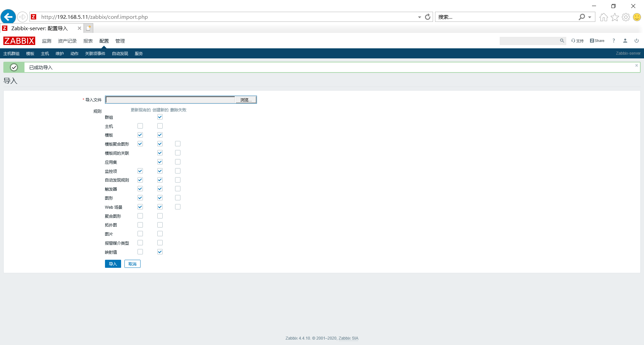Click the browser forward arrow
Image resolution: width=644 pixels, height=345 pixels.
point(22,17)
